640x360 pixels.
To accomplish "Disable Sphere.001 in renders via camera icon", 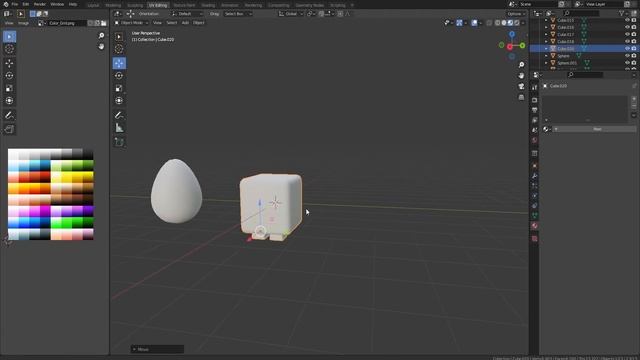I will (634, 63).
